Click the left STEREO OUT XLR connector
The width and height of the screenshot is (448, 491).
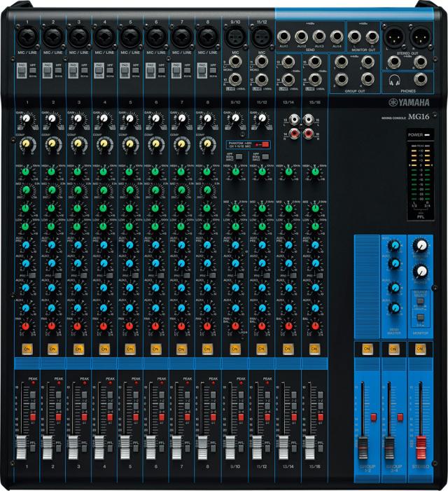pos(394,36)
